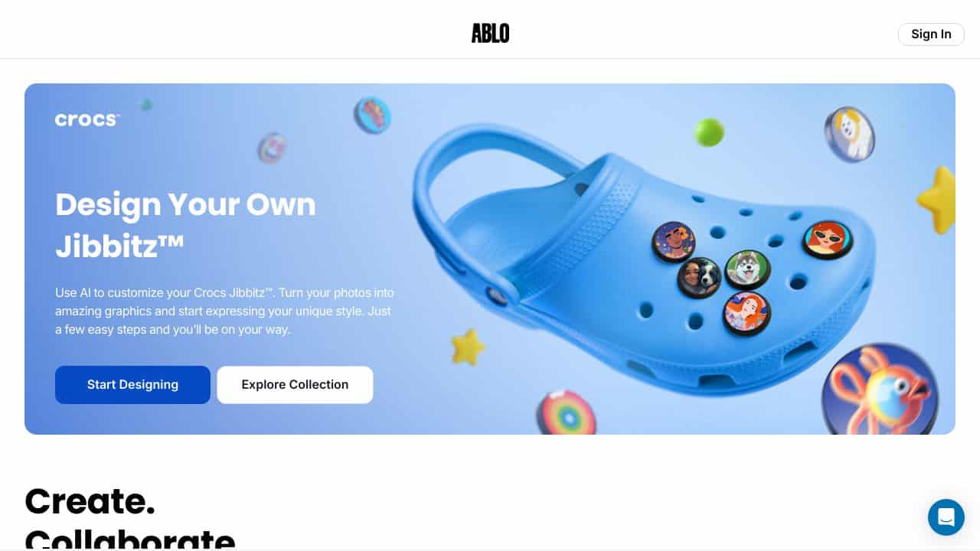Click the green ball decoration
This screenshot has height=551, width=980.
pyautogui.click(x=709, y=132)
